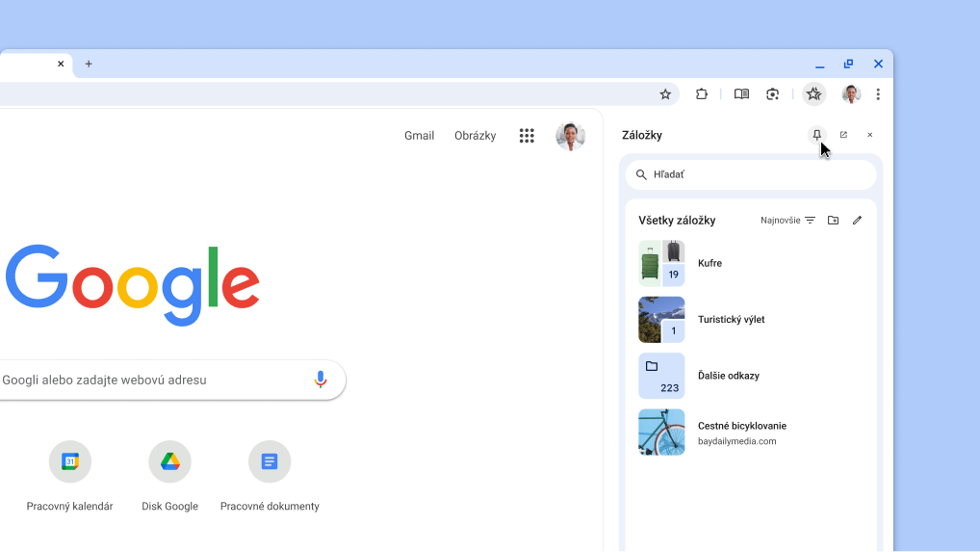
Task: Click the Kufre suitcase thumbnail
Action: tap(661, 263)
